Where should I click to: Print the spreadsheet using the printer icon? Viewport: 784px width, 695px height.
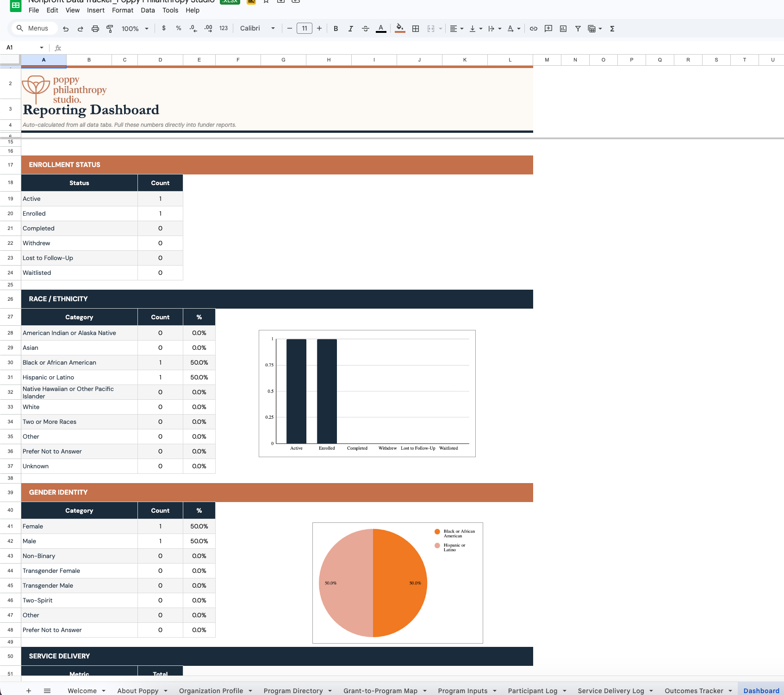[x=95, y=29]
